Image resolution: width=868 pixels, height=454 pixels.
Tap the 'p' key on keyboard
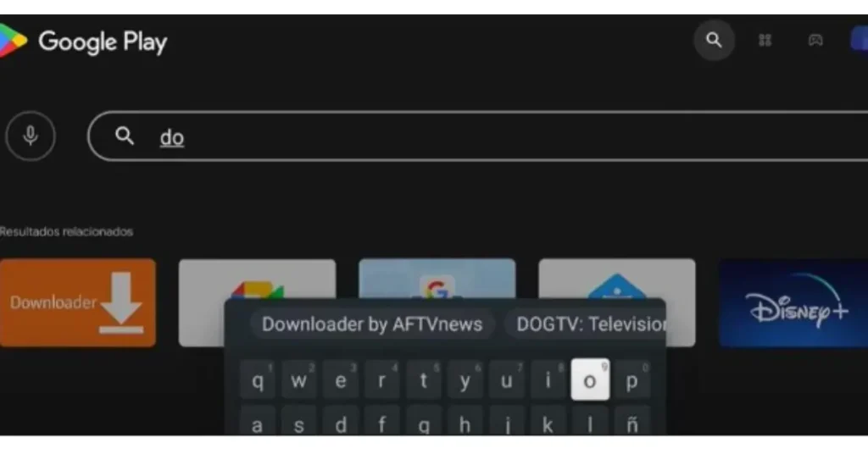pyautogui.click(x=632, y=380)
